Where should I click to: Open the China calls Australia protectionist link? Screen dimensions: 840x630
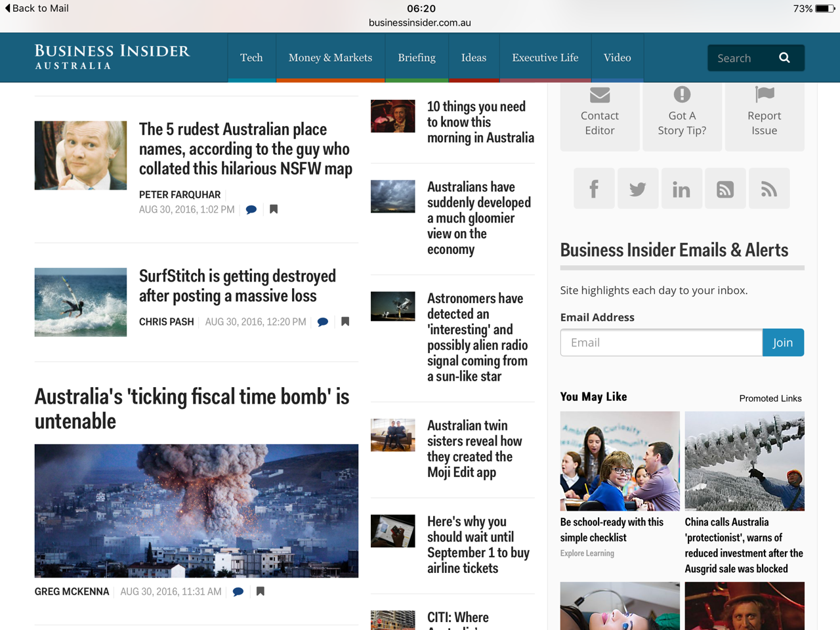point(744,545)
